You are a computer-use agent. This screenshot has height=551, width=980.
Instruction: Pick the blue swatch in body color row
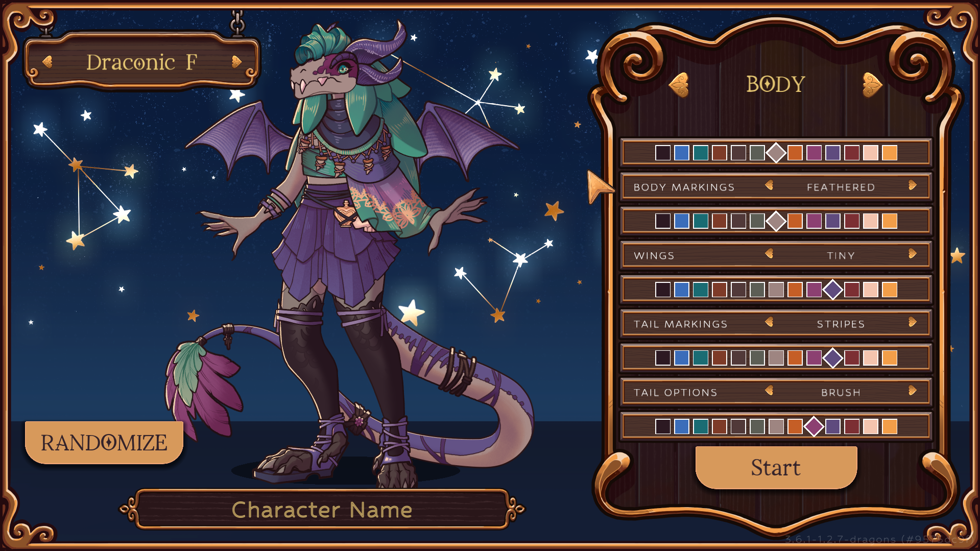(682, 153)
